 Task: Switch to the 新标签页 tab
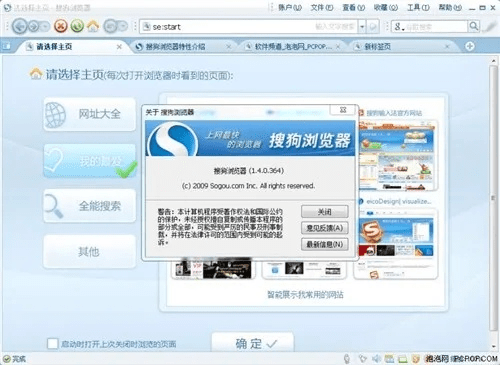click(x=402, y=47)
